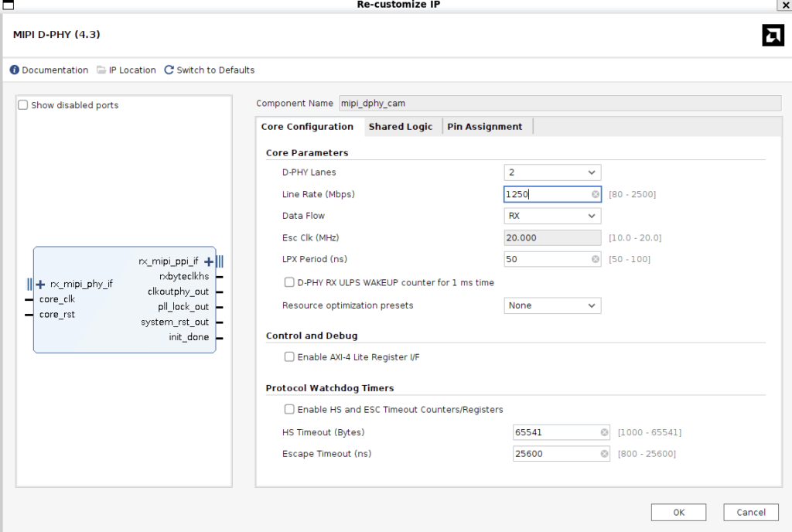This screenshot has height=532, width=792.
Task: Click the Cancel button
Action: pyautogui.click(x=750, y=513)
